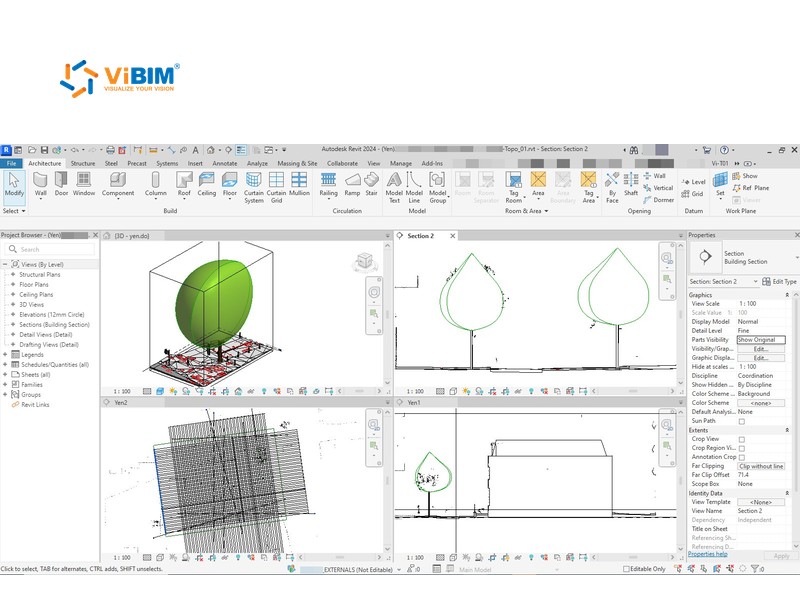Switch to the Collaborate ribbon tab

click(342, 163)
